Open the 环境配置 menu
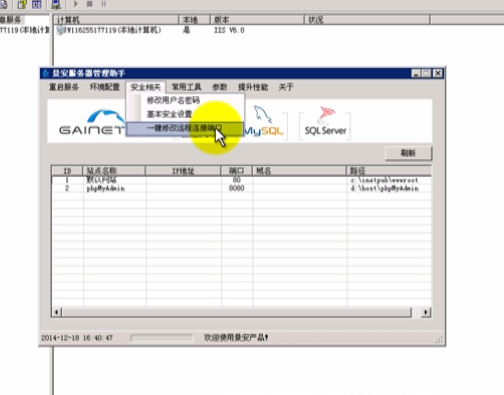 pos(105,87)
